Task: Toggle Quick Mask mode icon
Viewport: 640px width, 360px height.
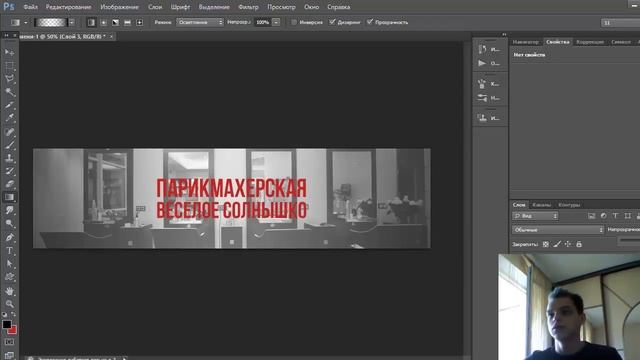Action: (9, 342)
